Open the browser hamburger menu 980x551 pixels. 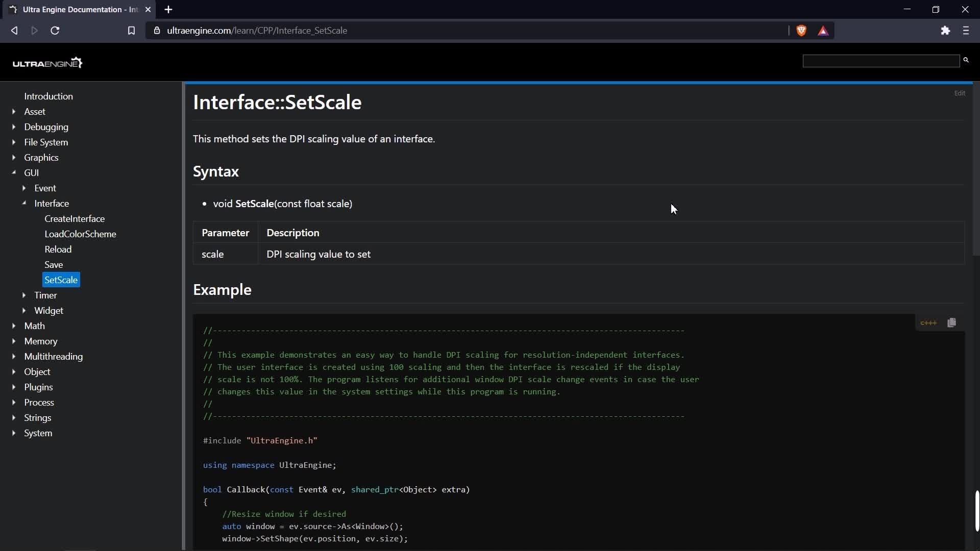(966, 31)
